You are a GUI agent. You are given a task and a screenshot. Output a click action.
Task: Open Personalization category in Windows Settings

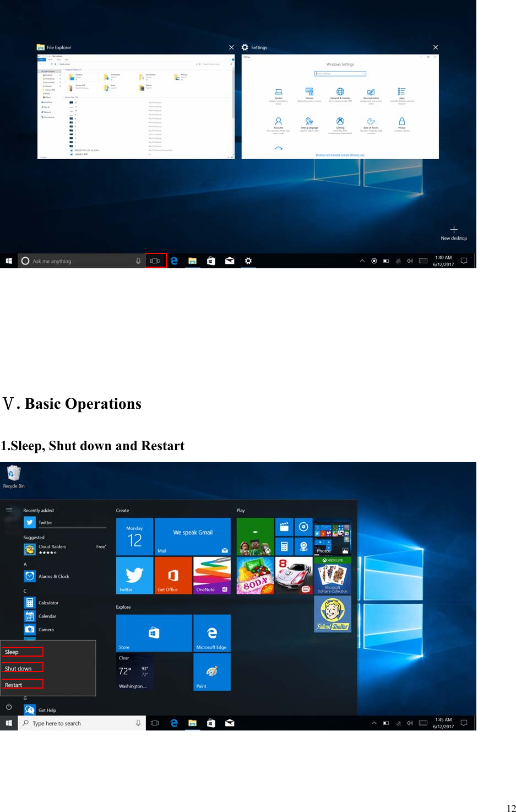pos(371,95)
